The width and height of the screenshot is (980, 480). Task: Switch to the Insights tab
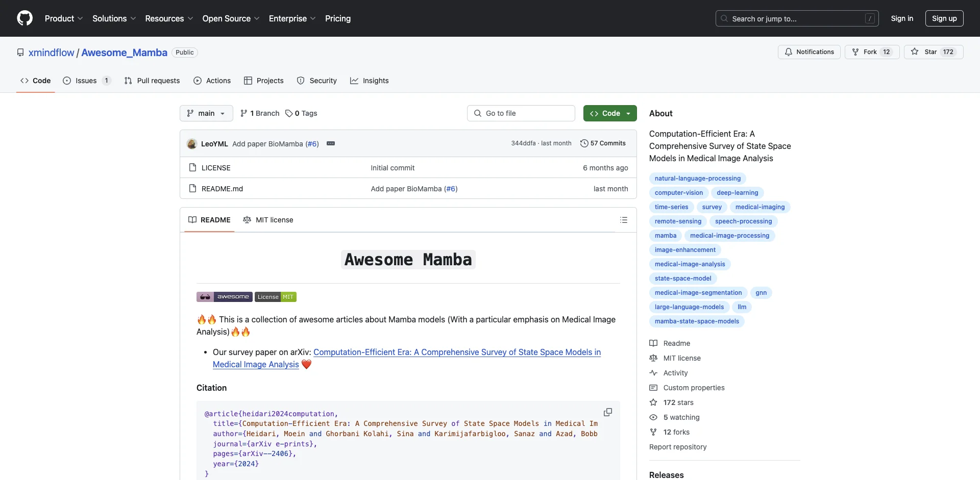coord(370,81)
